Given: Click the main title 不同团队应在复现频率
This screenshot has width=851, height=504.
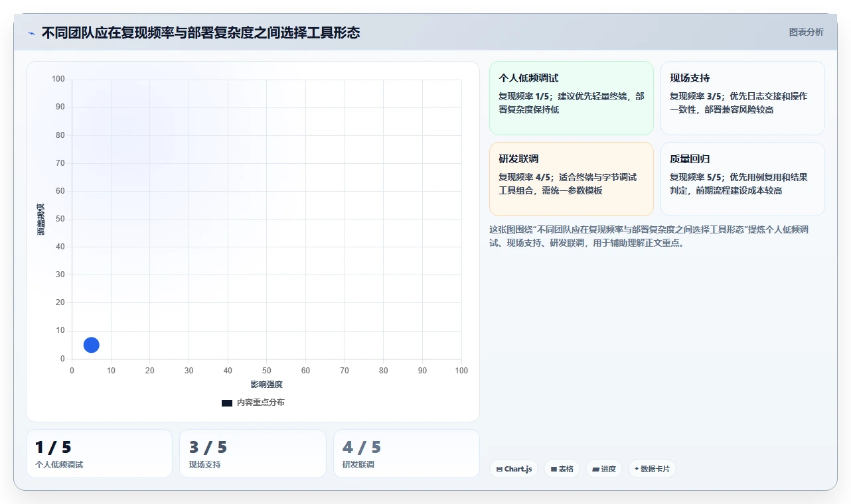Looking at the screenshot, I should pyautogui.click(x=200, y=32).
